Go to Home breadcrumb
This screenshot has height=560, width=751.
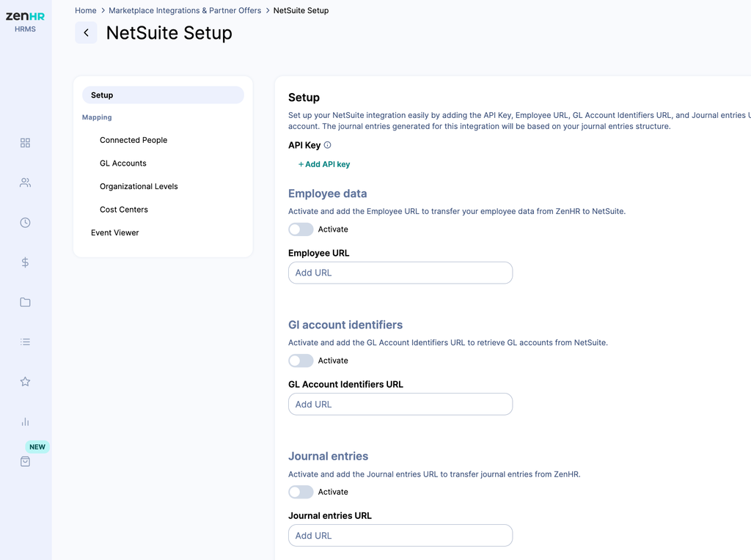click(x=86, y=10)
